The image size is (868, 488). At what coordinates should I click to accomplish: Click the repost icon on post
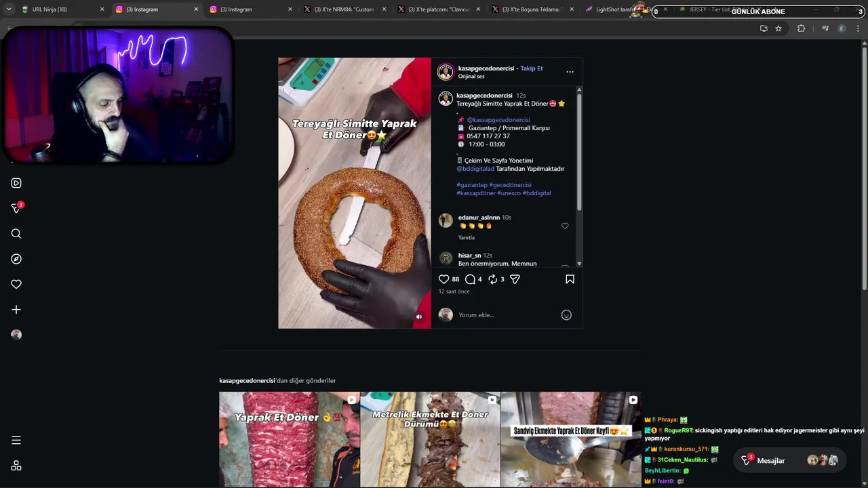pos(493,279)
